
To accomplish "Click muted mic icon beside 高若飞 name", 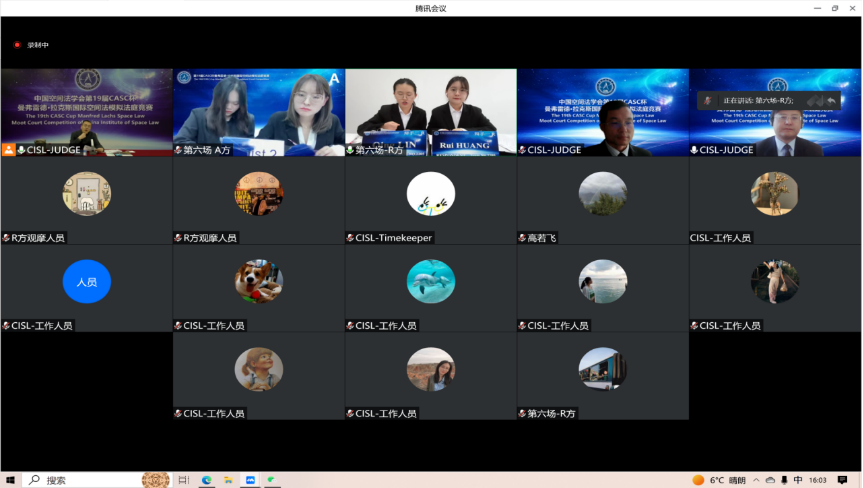I will tap(522, 238).
